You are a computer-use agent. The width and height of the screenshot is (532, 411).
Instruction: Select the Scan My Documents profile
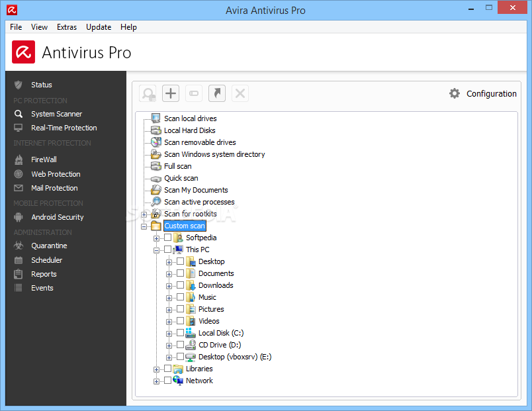196,190
